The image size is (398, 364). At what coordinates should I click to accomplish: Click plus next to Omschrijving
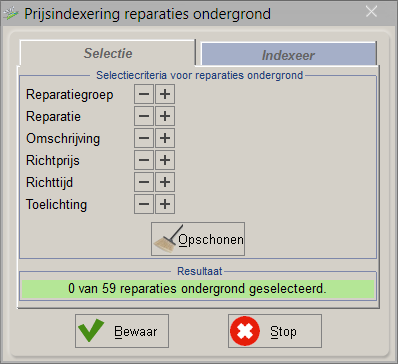pos(165,138)
